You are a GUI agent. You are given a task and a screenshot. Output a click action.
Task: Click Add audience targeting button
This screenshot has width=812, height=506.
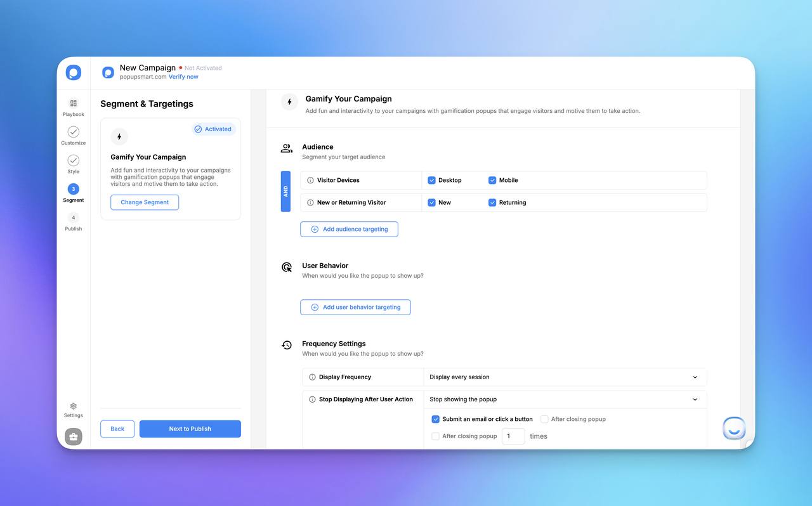point(349,229)
